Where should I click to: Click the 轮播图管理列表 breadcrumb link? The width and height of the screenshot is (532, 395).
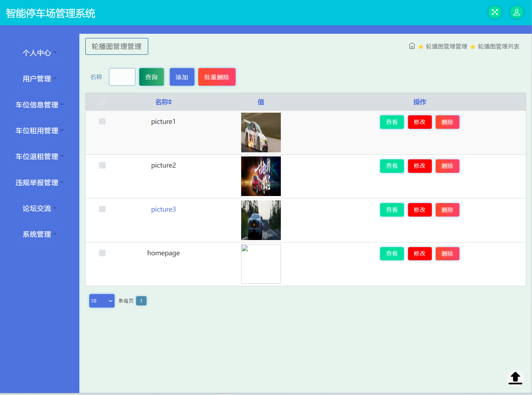[499, 46]
